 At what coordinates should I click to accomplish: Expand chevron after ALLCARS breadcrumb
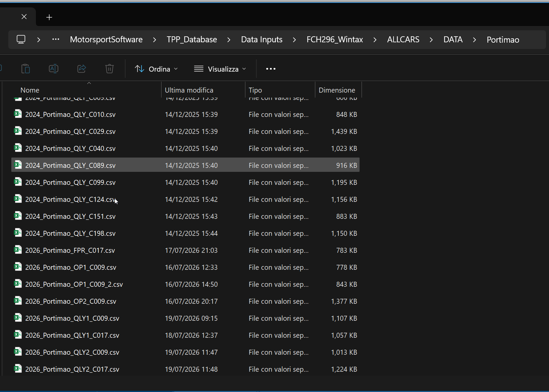tap(431, 40)
